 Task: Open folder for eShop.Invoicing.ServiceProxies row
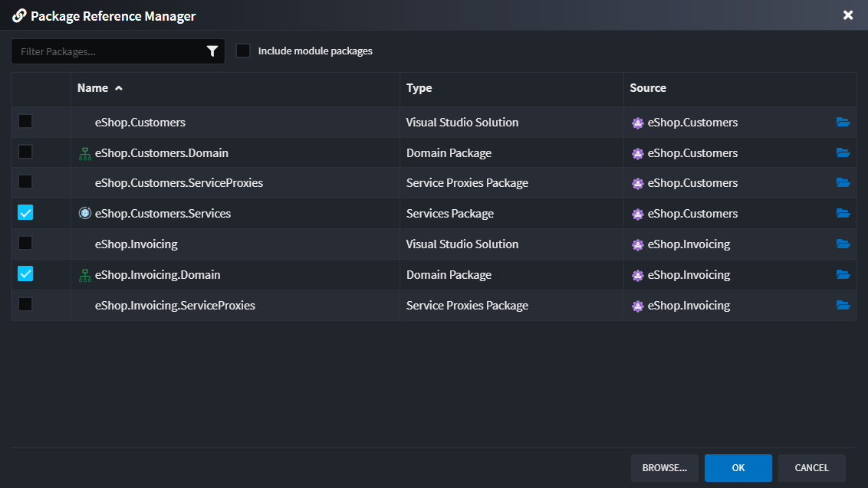pos(843,305)
